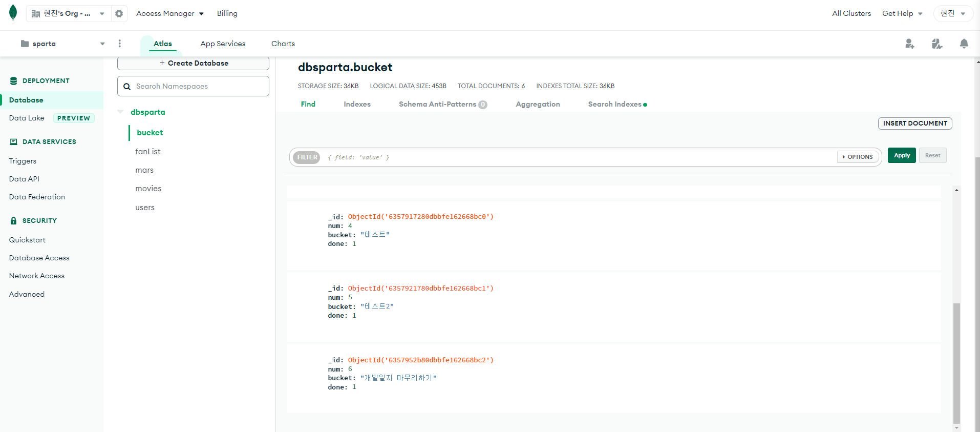Screen dimensions: 980x432
Task: Open the Aggregation tab
Action: pyautogui.click(x=538, y=104)
